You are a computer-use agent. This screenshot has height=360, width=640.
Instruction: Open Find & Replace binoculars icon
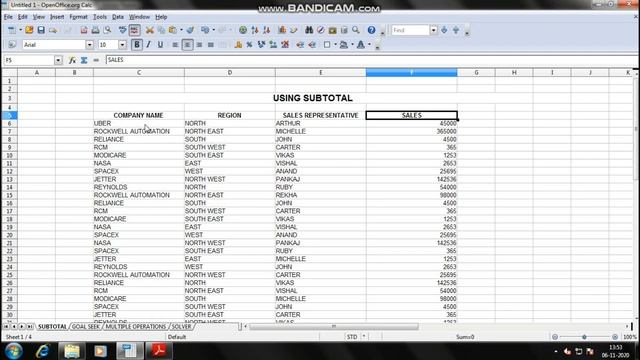[309, 30]
